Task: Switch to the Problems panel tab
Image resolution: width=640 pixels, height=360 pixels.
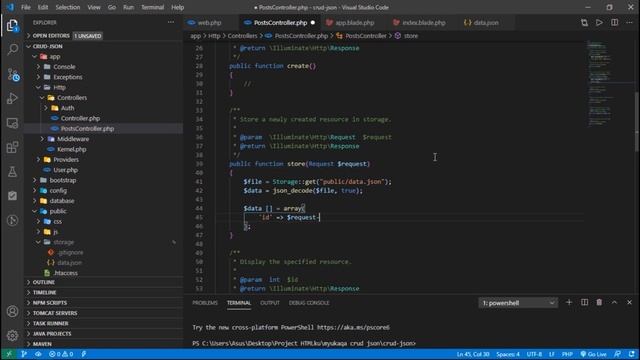Action: [x=205, y=303]
